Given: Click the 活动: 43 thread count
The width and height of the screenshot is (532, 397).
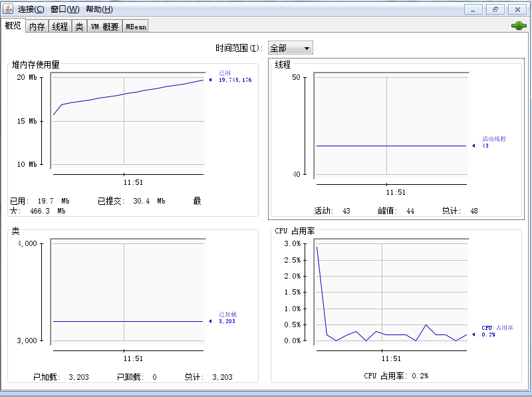Looking at the screenshot, I should (332, 211).
